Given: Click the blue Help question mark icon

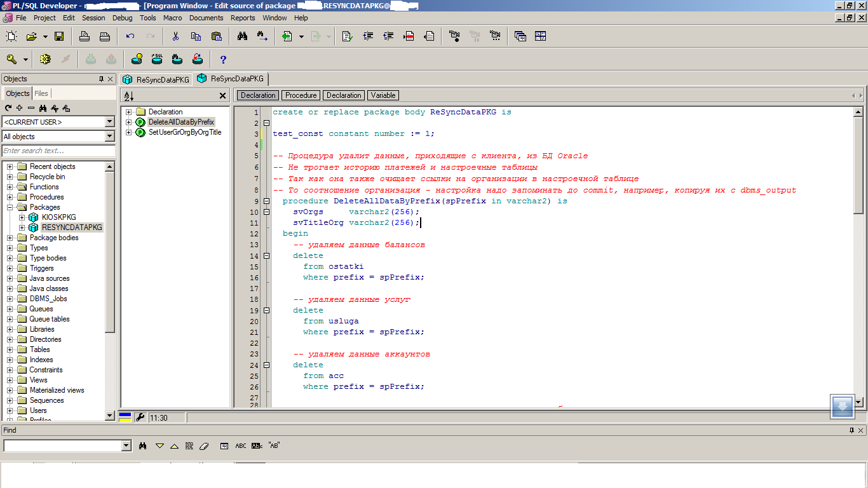Looking at the screenshot, I should click(223, 60).
